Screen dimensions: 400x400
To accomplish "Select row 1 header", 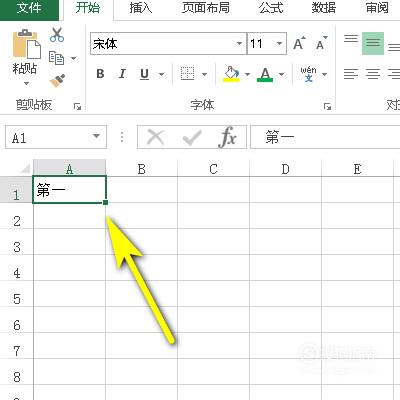I will (16, 190).
